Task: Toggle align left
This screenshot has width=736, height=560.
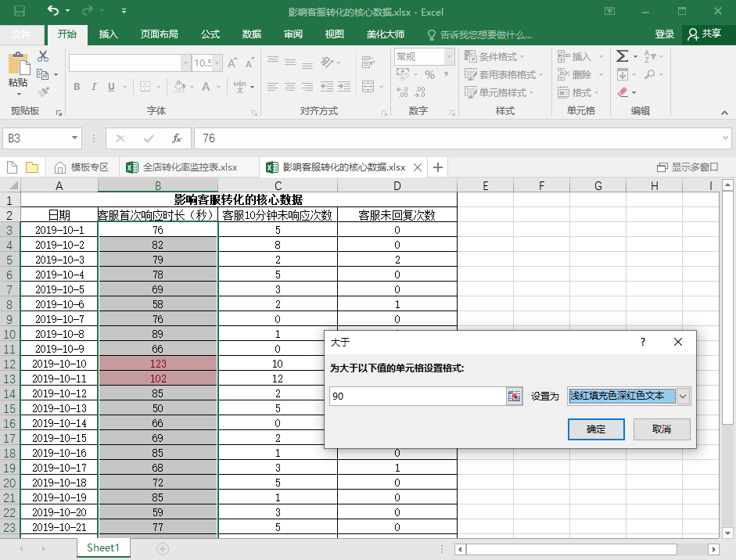Action: click(273, 87)
